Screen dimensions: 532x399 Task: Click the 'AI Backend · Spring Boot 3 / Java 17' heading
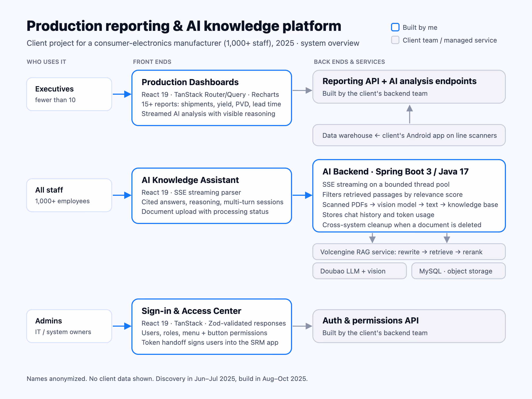click(x=395, y=172)
